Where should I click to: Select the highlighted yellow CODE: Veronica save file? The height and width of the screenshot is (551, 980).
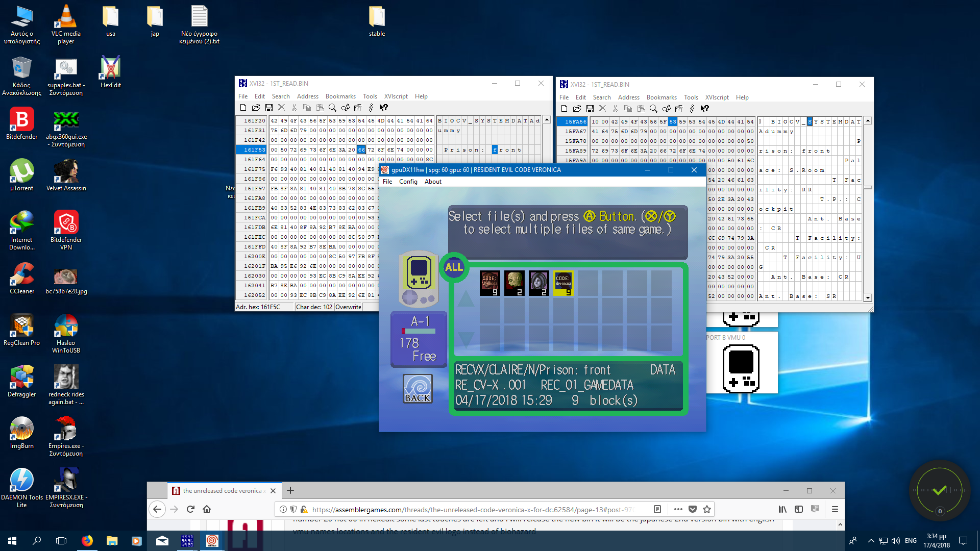click(563, 283)
